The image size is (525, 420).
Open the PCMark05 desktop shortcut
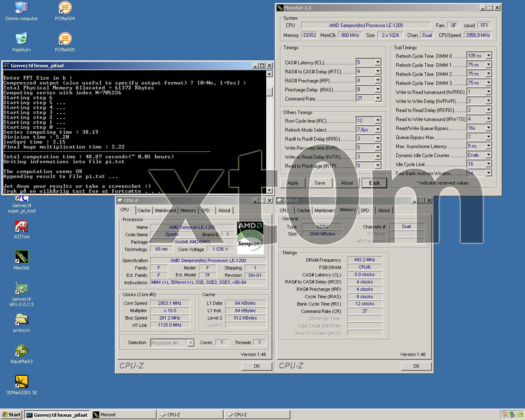[x=64, y=42]
